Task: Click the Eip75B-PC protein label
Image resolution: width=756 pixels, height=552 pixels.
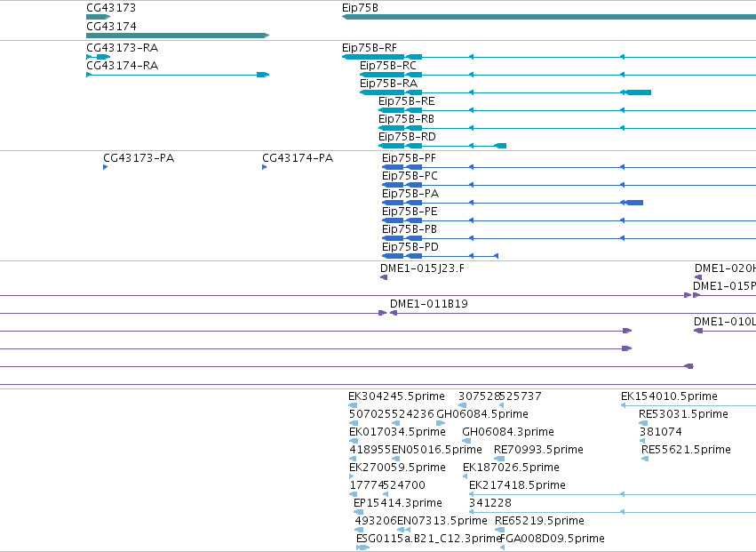Action: tap(410, 176)
